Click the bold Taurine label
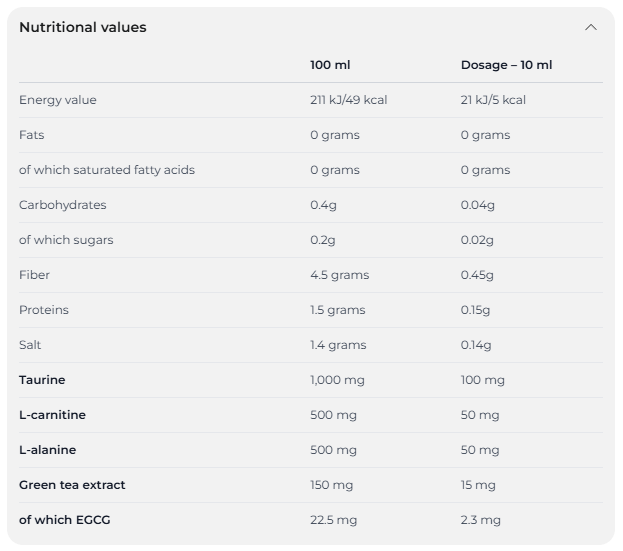The height and width of the screenshot is (551, 623). click(x=42, y=380)
